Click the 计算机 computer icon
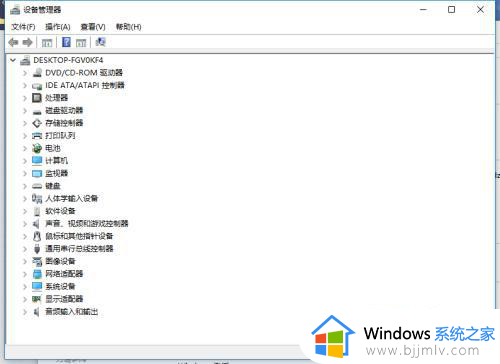 point(37,161)
